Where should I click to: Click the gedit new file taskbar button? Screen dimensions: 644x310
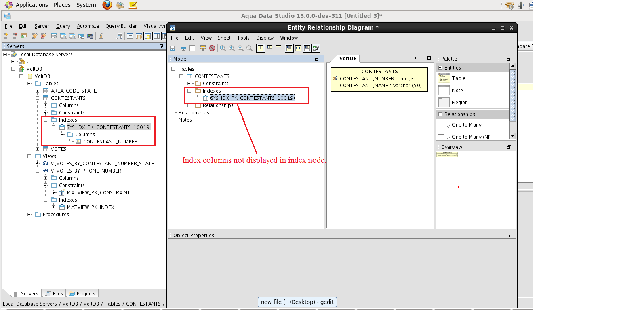[x=297, y=302]
